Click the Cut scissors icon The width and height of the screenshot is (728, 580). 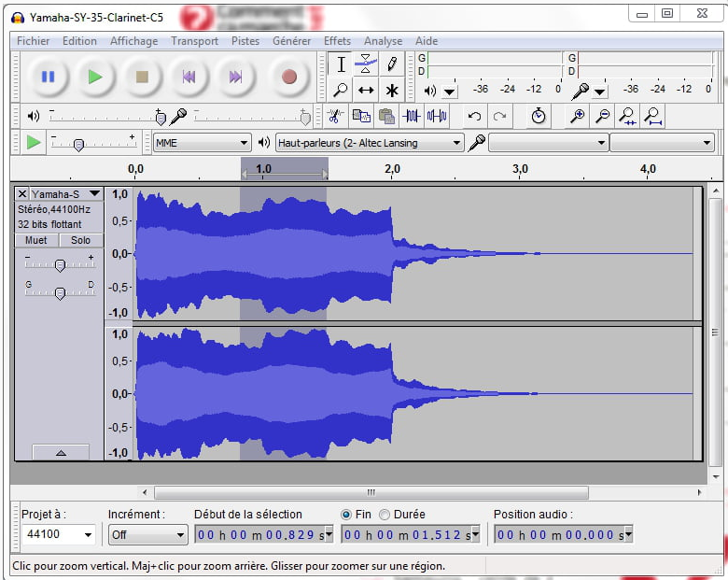[x=335, y=116]
